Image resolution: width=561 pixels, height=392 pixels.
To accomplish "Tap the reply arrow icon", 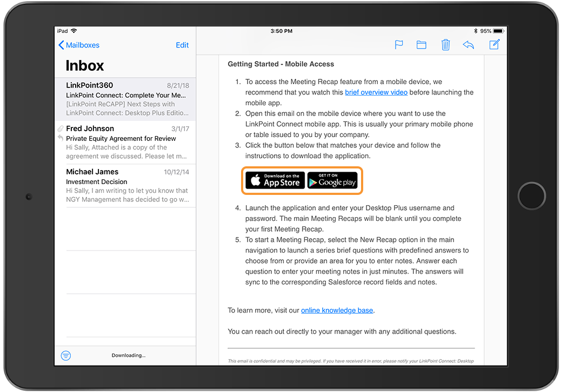I will coord(469,45).
